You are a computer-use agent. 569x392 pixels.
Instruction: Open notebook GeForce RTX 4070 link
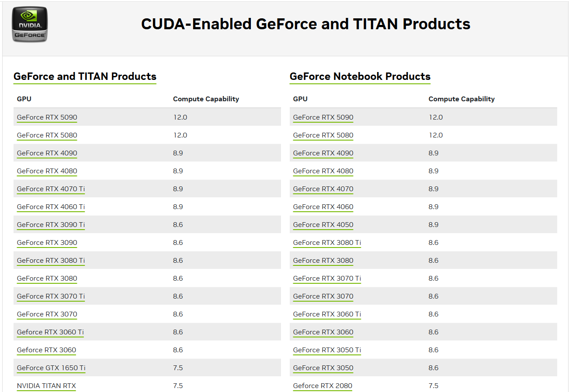[323, 189]
